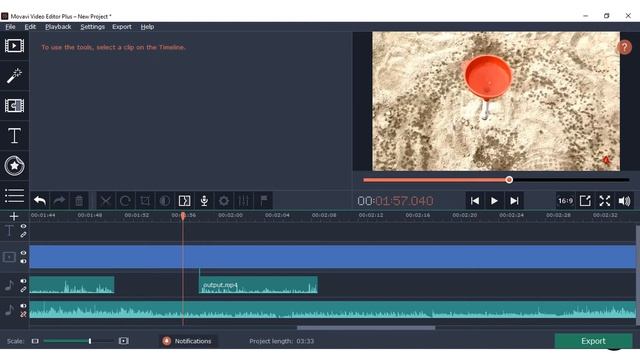Add a new track with plus icon
The image size is (640, 360).
coord(14,216)
